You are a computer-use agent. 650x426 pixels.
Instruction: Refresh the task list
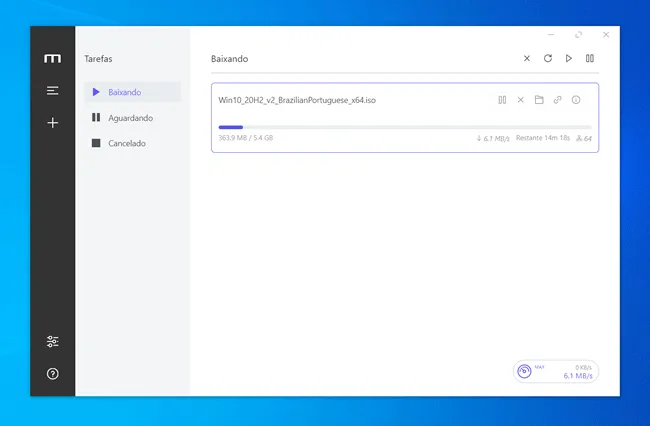point(548,58)
